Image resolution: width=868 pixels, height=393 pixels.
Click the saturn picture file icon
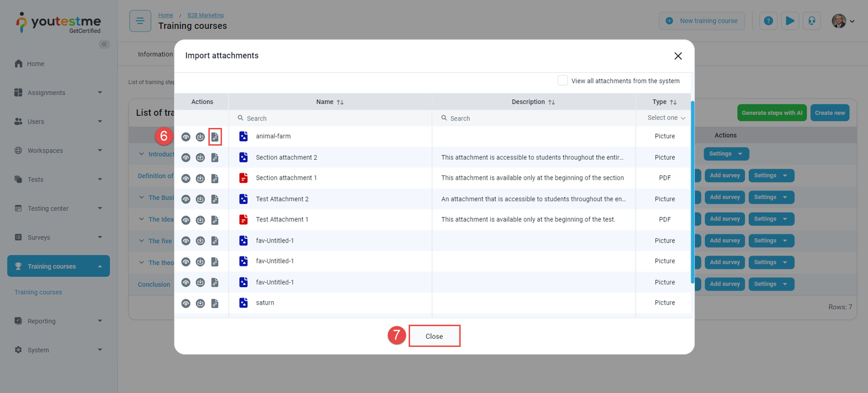pyautogui.click(x=244, y=303)
